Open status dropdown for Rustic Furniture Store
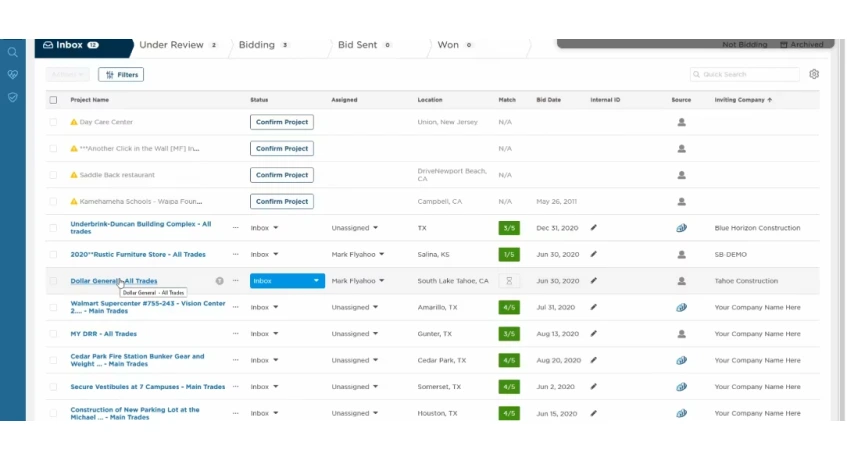The height and width of the screenshot is (460, 847). 264,254
